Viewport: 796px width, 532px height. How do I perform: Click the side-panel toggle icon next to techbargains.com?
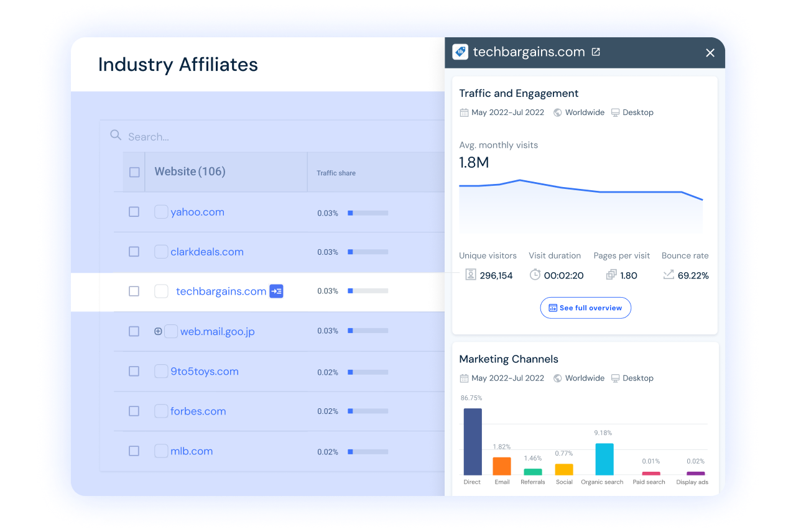tap(276, 291)
